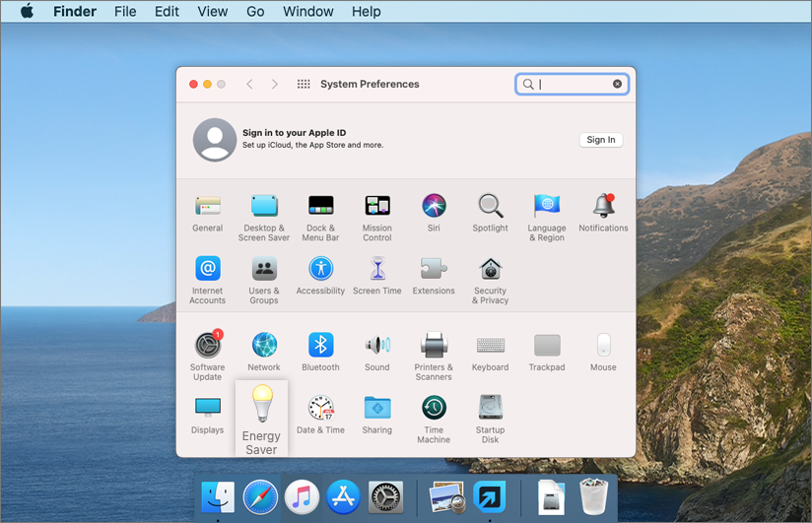The width and height of the screenshot is (812, 523).
Task: Launch Safari from the Dock
Action: (x=260, y=497)
